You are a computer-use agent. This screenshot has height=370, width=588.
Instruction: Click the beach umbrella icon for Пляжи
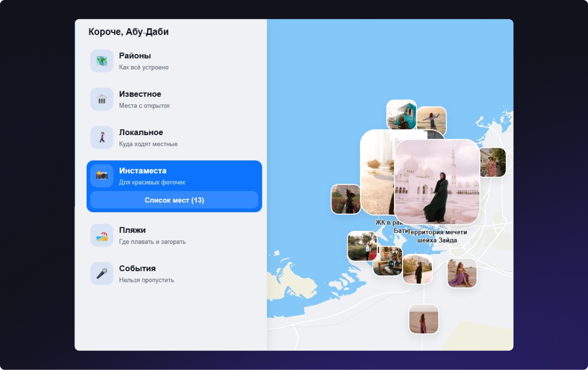102,235
